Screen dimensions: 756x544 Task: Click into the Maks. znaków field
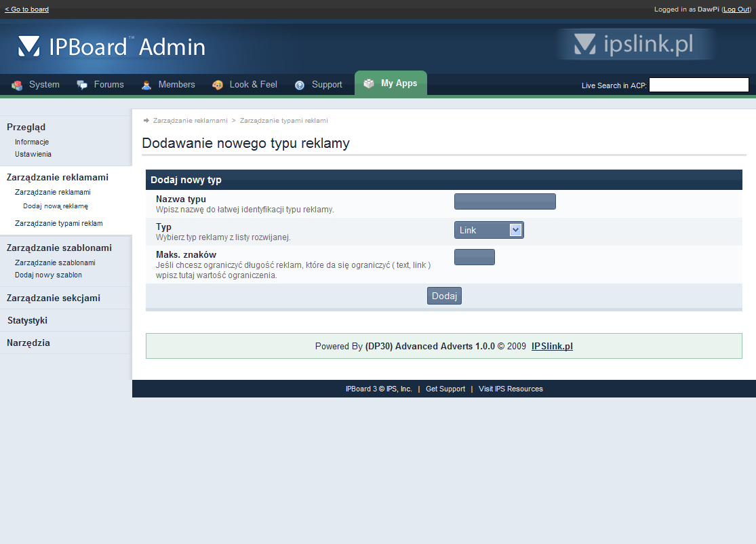point(474,257)
